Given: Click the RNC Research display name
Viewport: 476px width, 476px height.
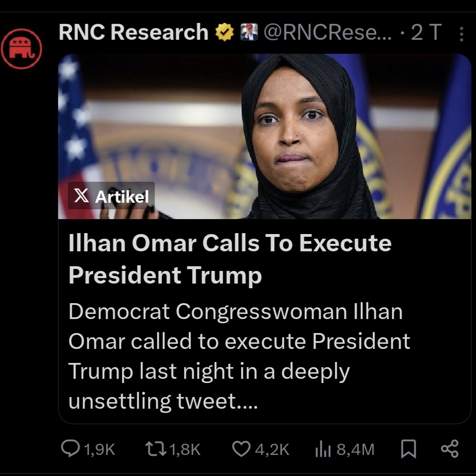Looking at the screenshot, I should click(x=133, y=33).
